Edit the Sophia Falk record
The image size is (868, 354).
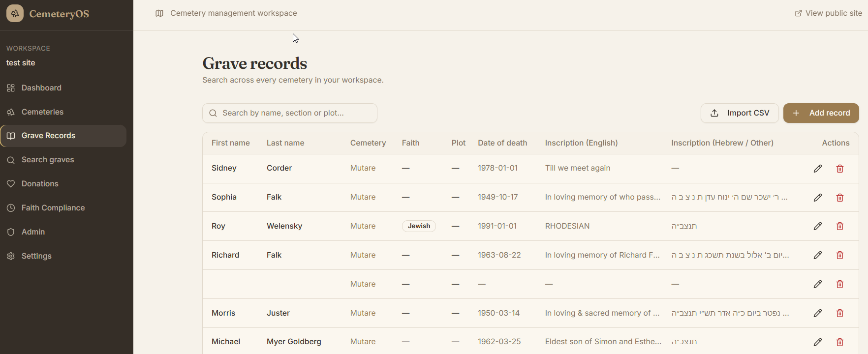coord(818,198)
